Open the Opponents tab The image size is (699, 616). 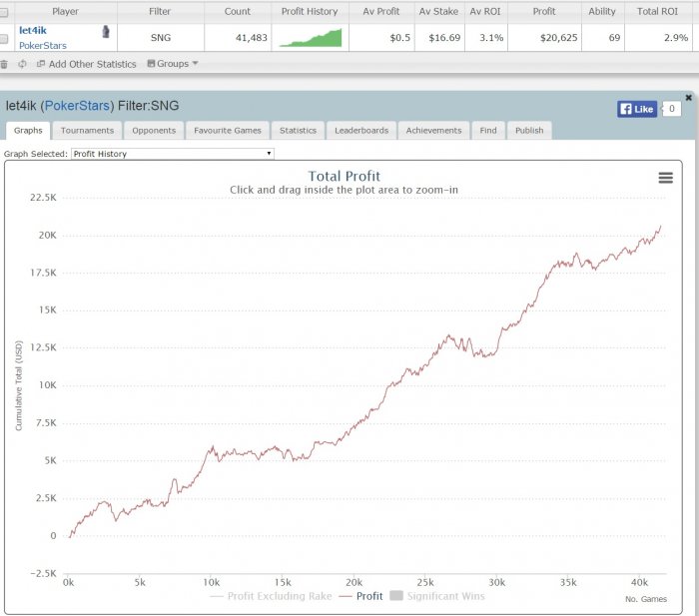[x=154, y=130]
